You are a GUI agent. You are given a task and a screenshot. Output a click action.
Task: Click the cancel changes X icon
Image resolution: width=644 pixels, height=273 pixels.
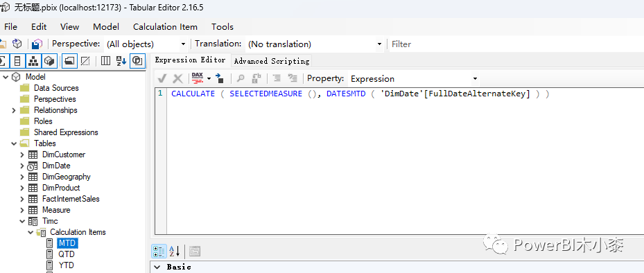(178, 78)
